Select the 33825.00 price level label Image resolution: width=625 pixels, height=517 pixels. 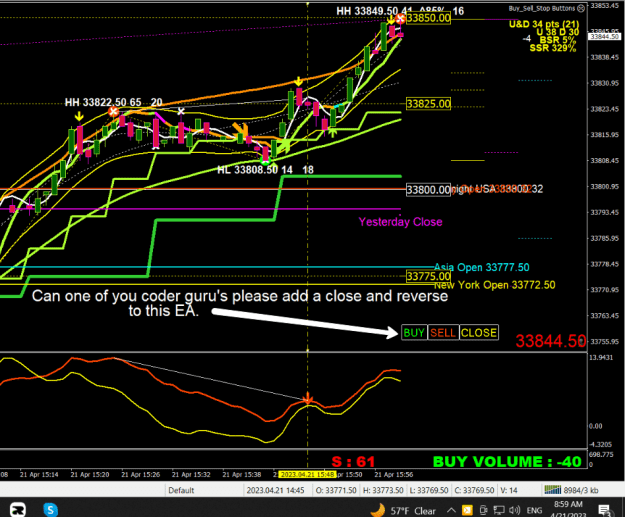click(428, 104)
